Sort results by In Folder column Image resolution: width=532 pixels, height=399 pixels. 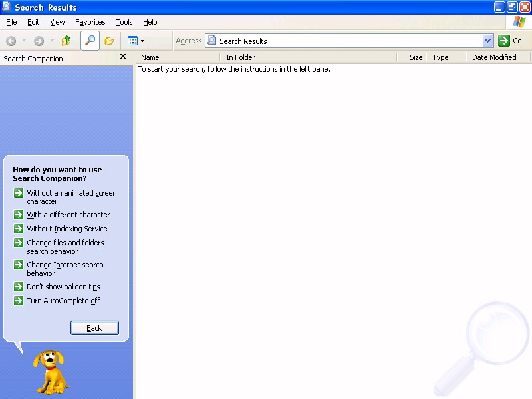(x=309, y=57)
